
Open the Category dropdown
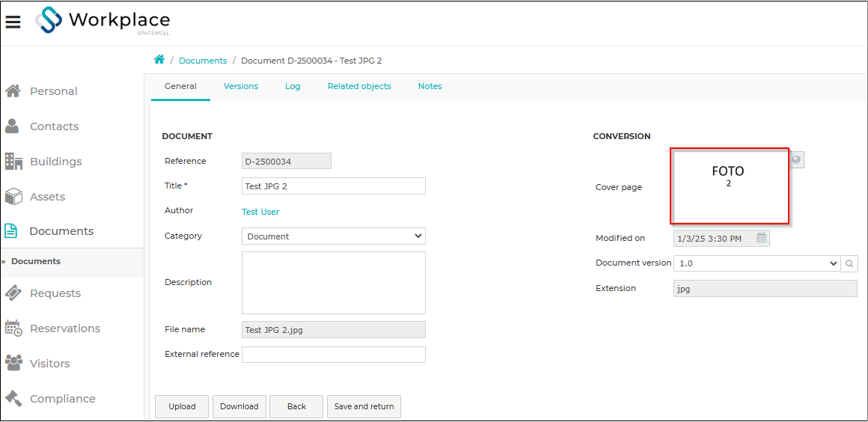[333, 236]
